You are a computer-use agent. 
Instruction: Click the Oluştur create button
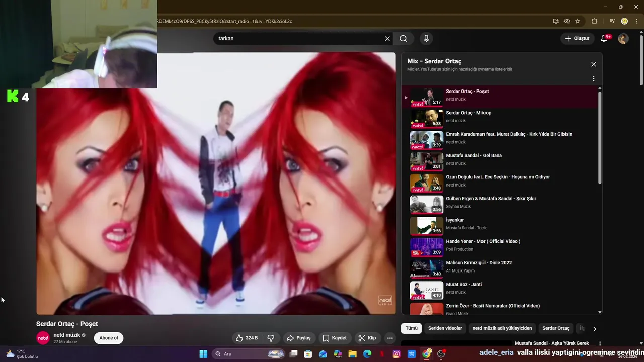click(577, 38)
